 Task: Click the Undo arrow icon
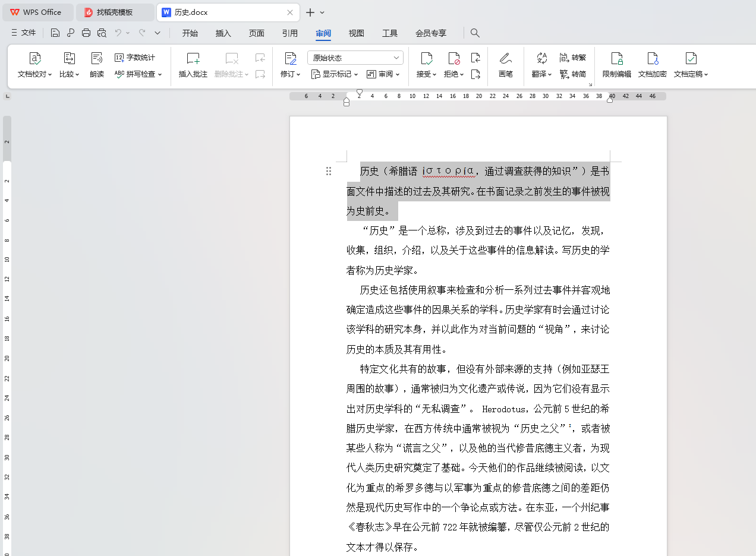[x=118, y=33]
